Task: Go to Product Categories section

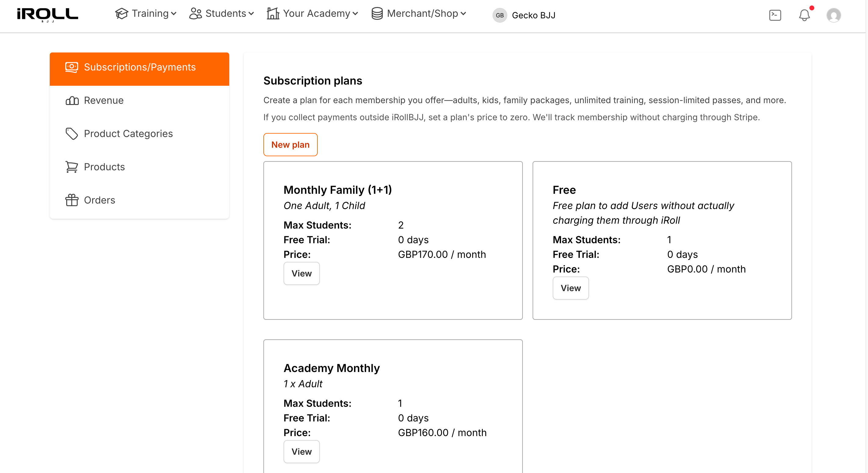Action: point(139,134)
